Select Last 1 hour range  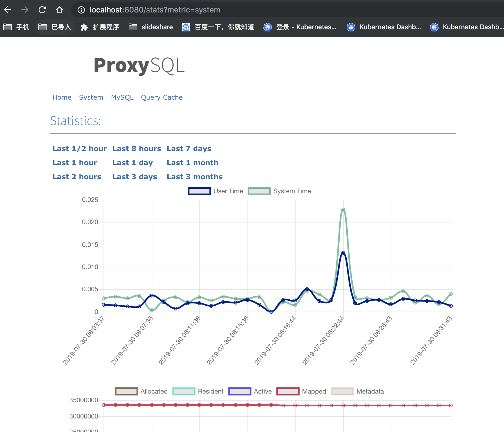tap(75, 163)
